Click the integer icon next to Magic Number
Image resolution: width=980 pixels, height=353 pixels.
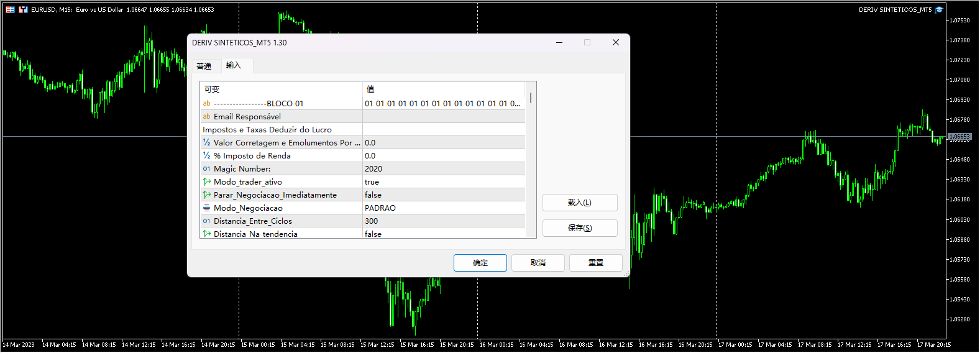tap(206, 169)
